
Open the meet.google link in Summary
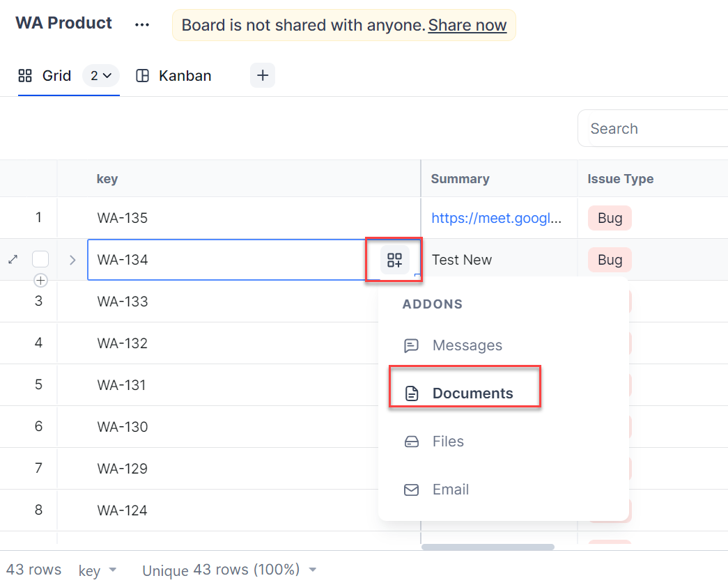pos(496,218)
